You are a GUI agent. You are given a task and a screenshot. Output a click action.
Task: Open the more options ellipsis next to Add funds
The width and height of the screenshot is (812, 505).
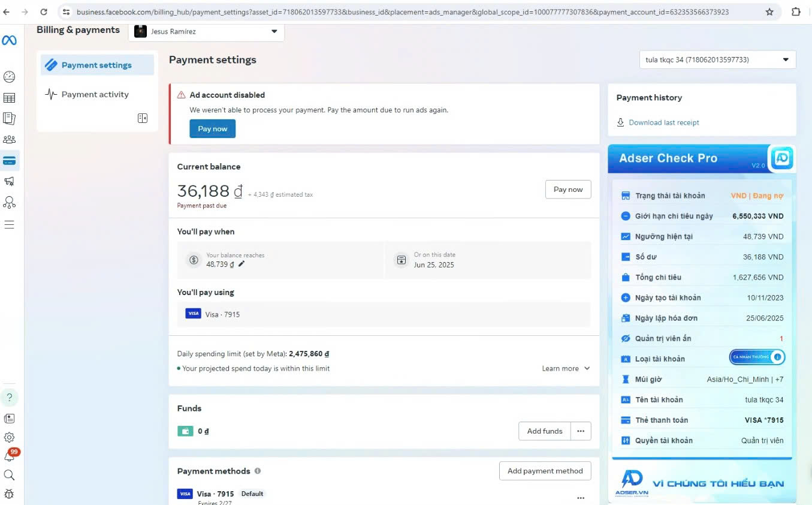[x=581, y=431]
